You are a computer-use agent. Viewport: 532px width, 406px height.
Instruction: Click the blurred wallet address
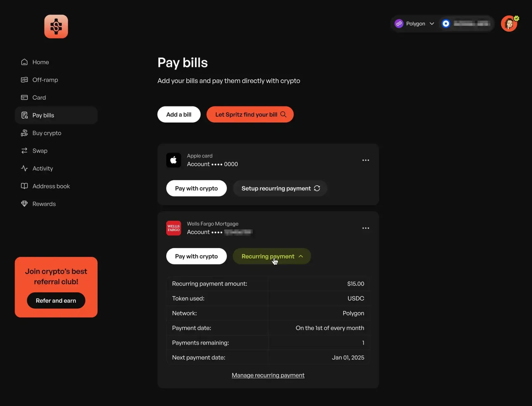tap(472, 24)
